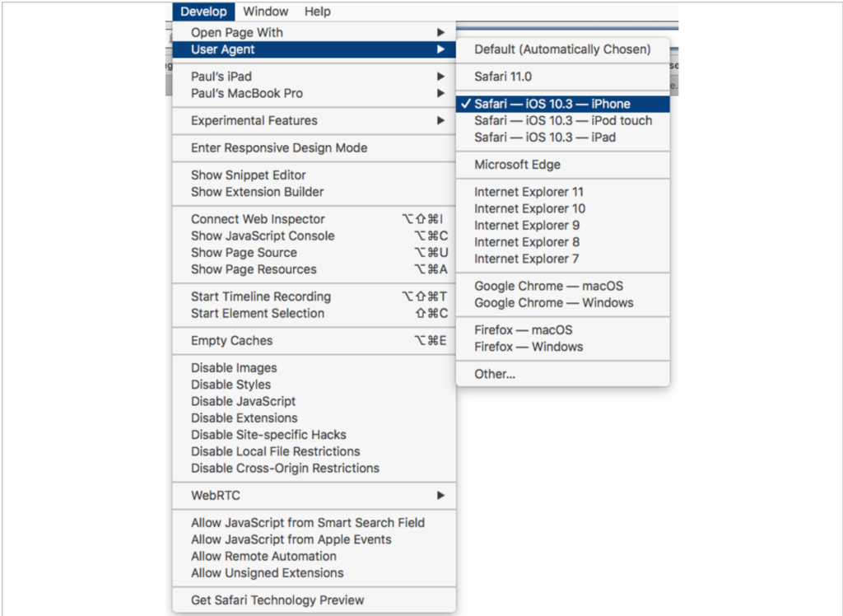Screen dimensions: 843x616
Task: Choose Show Page Source
Action: pyautogui.click(x=314, y=253)
